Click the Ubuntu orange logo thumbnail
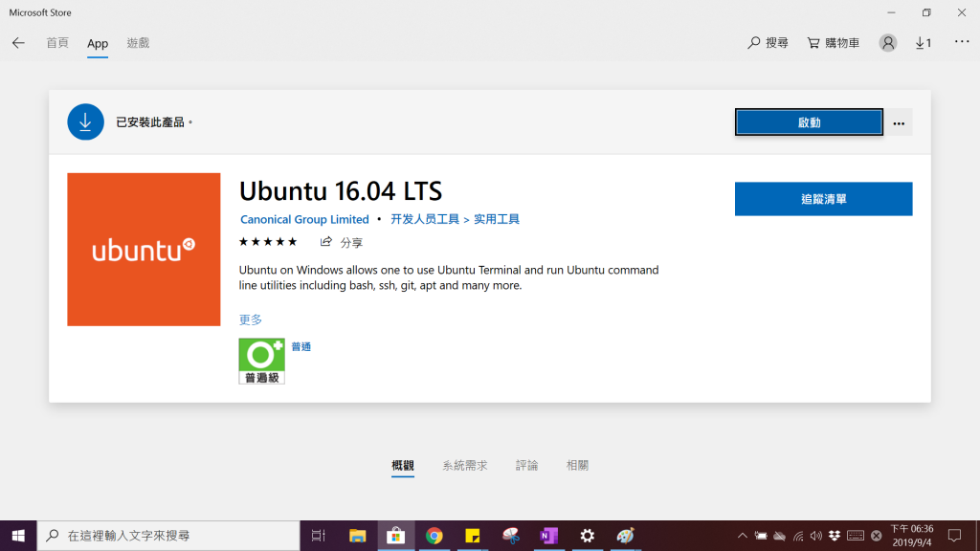 tap(144, 250)
